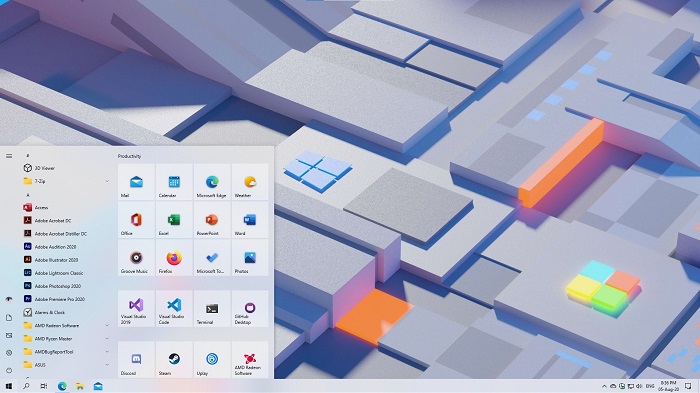
Task: Switch the ENG input language indicator
Action: pyautogui.click(x=650, y=386)
